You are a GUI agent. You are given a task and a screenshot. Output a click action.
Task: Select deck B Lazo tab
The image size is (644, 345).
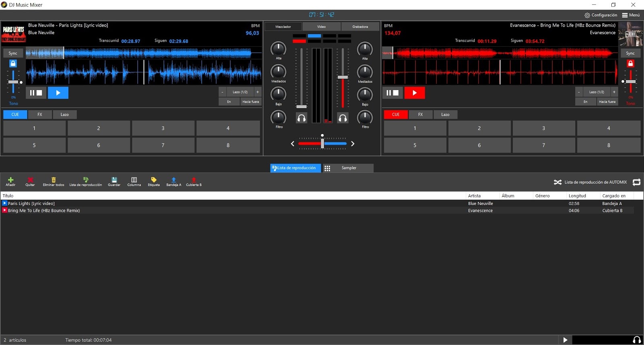[446, 115]
